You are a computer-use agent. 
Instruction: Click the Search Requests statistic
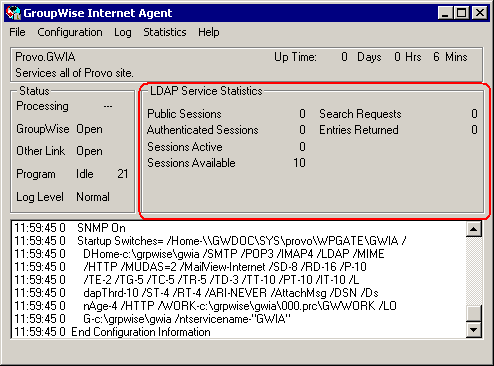398,114
